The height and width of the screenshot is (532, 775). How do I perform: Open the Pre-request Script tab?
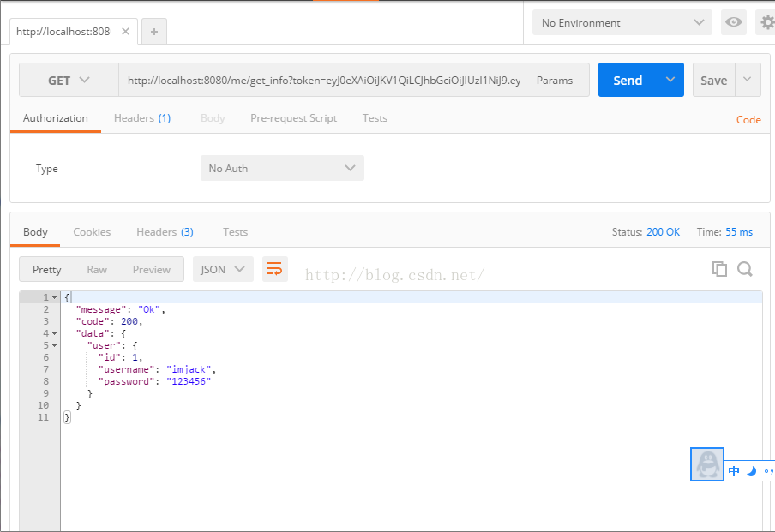coord(293,118)
